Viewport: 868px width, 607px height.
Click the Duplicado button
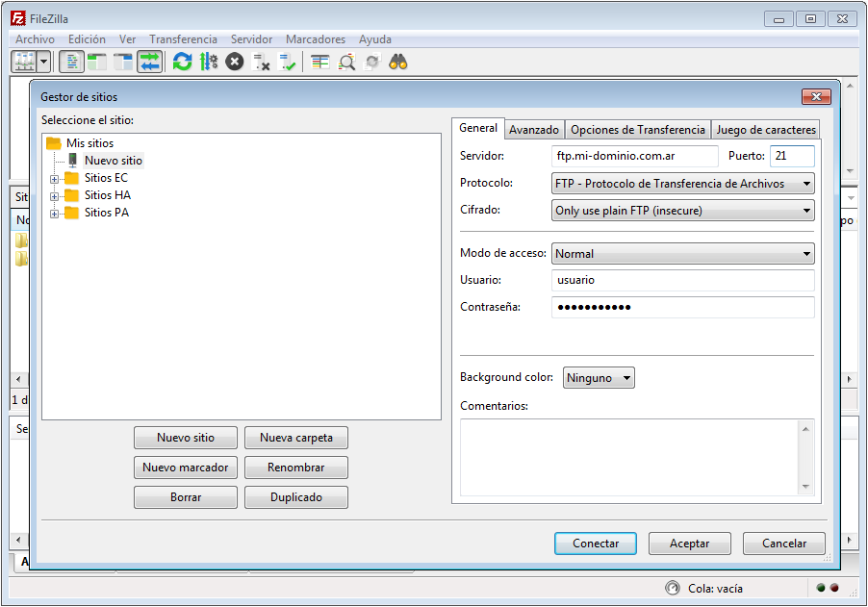point(296,497)
